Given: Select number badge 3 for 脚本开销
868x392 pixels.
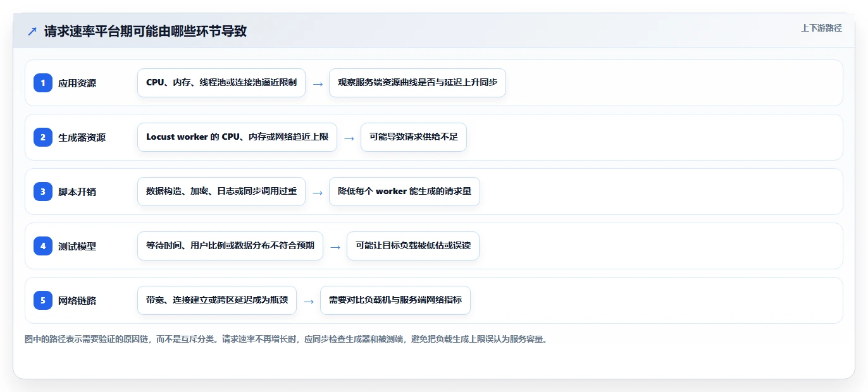Looking at the screenshot, I should [x=43, y=192].
